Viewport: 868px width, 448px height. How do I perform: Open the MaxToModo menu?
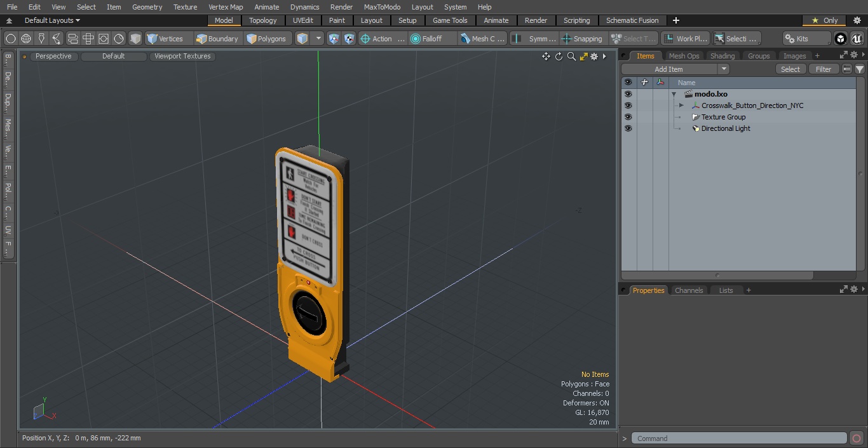382,7
